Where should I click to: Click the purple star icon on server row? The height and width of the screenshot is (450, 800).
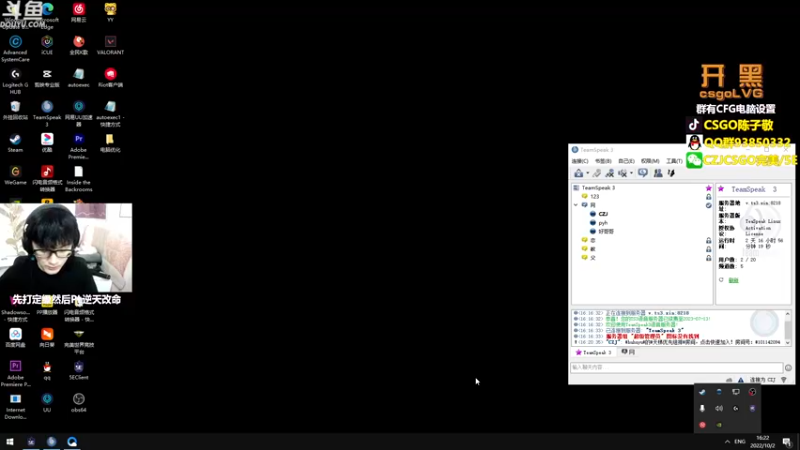point(708,188)
